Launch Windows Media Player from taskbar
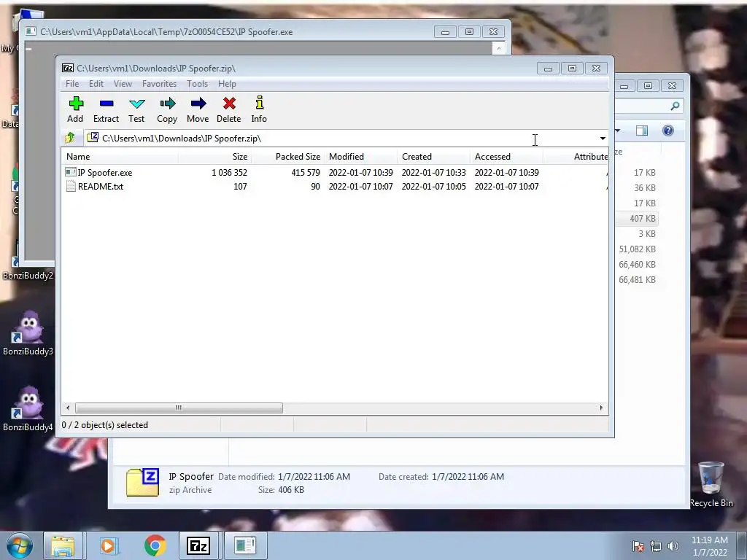Image resolution: width=747 pixels, height=560 pixels. pyautogui.click(x=108, y=545)
